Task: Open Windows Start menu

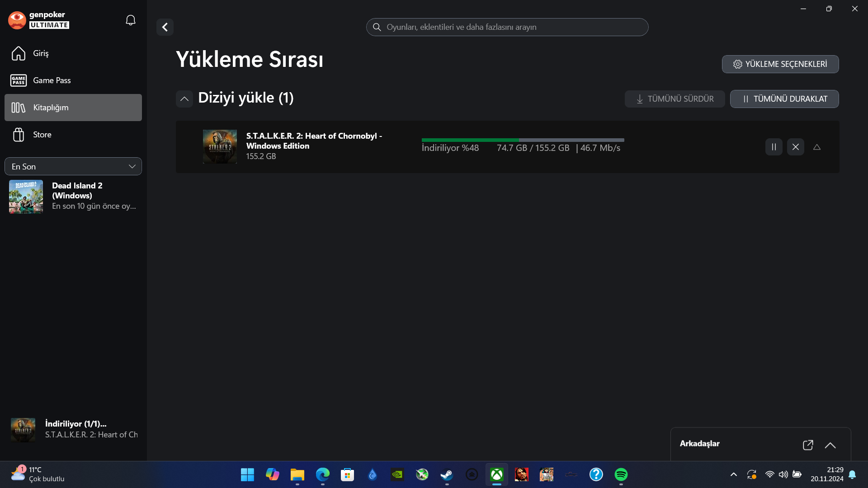Action: point(247,474)
